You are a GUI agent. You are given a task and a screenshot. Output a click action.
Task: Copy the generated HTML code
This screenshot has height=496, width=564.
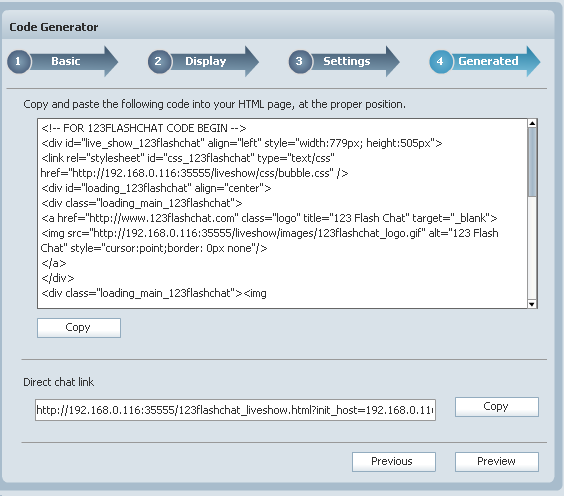[79, 328]
